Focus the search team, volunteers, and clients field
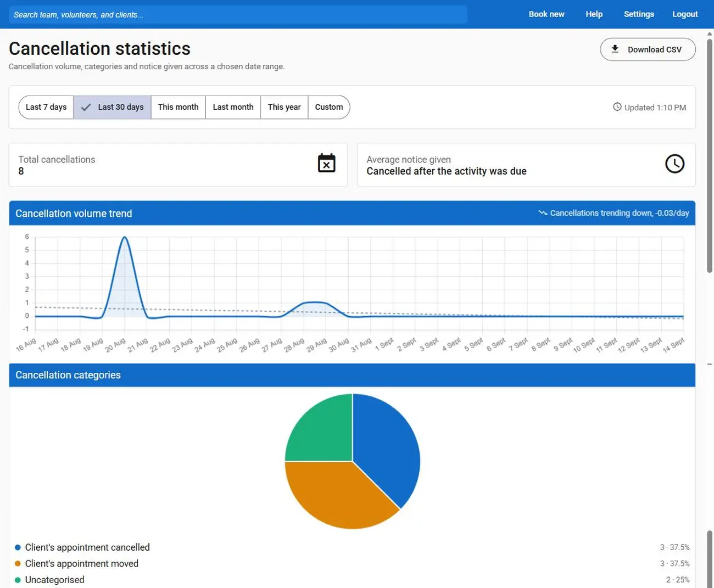The image size is (714, 588). pyautogui.click(x=237, y=15)
